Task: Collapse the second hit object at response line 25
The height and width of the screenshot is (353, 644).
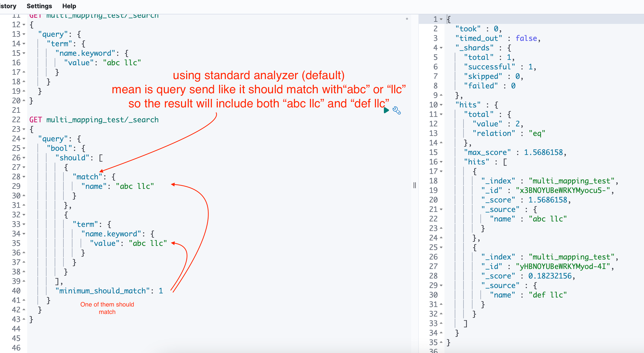Action: click(441, 247)
